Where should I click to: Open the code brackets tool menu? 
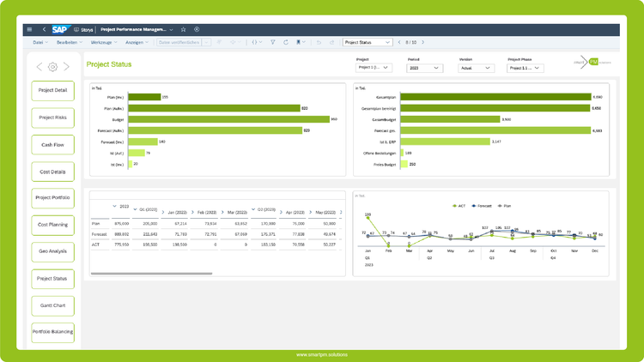point(257,42)
